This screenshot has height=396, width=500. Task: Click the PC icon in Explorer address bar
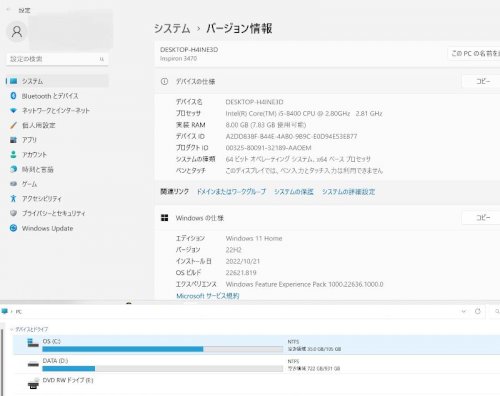[x=4, y=311]
